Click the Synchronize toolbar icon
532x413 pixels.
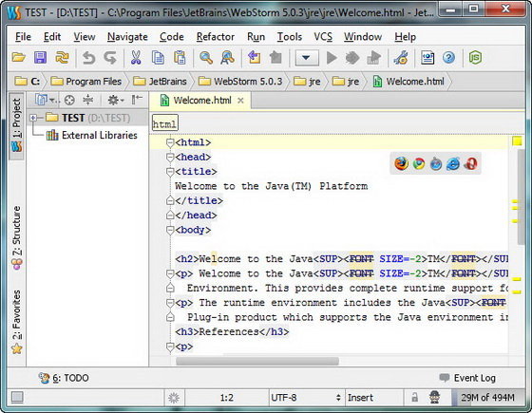(62, 58)
